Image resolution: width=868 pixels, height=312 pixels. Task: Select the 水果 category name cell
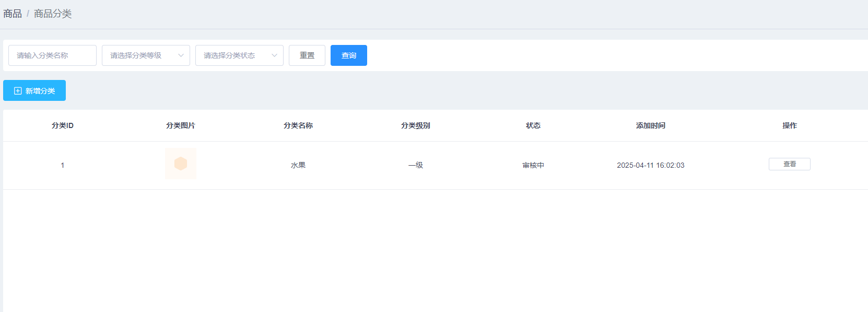click(x=298, y=165)
